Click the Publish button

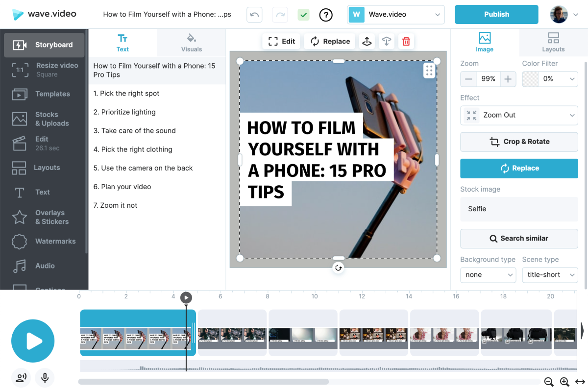(496, 14)
